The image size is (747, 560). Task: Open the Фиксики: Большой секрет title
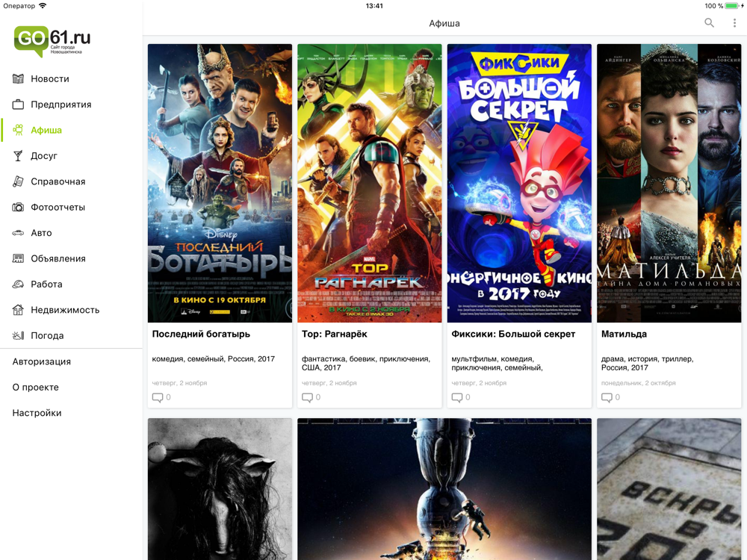(513, 334)
